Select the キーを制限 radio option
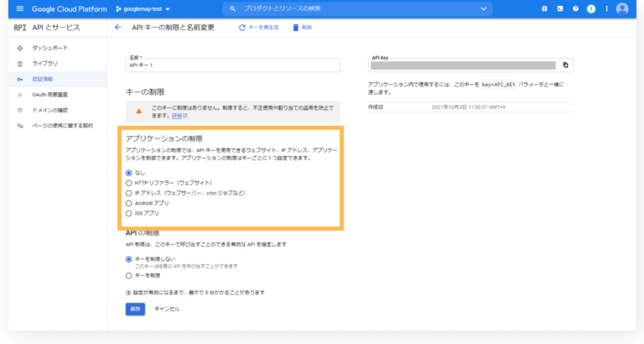 [x=128, y=274]
